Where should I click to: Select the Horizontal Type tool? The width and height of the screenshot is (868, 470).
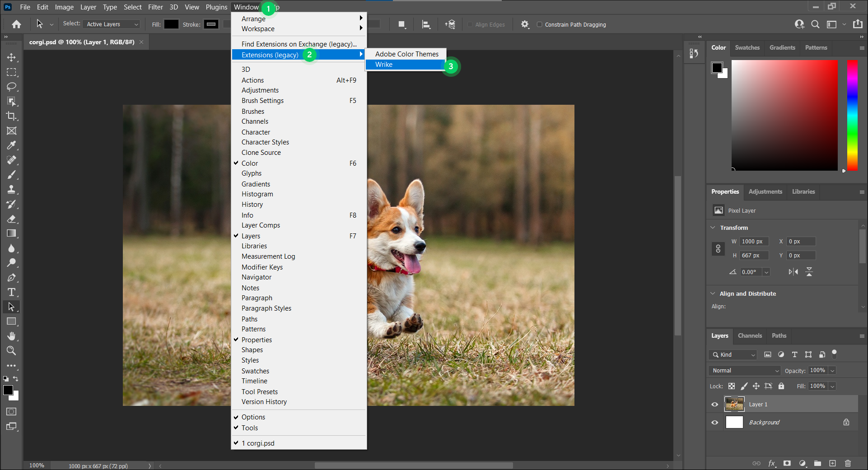click(x=12, y=292)
